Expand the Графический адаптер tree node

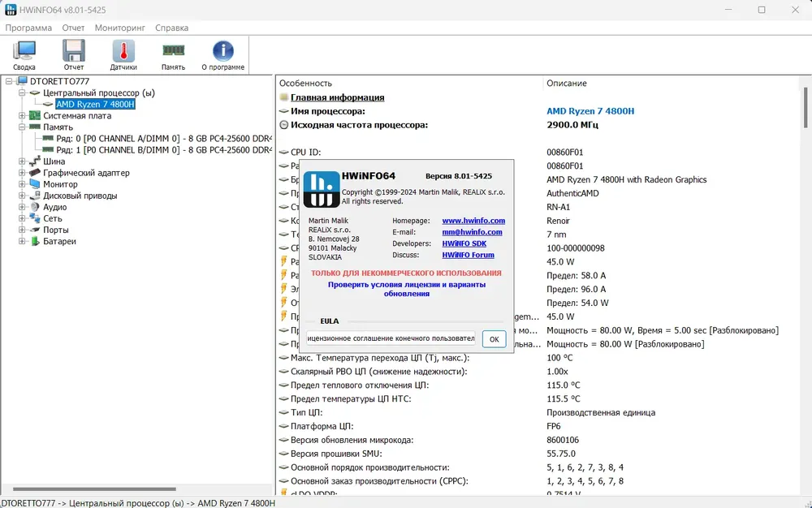point(22,173)
